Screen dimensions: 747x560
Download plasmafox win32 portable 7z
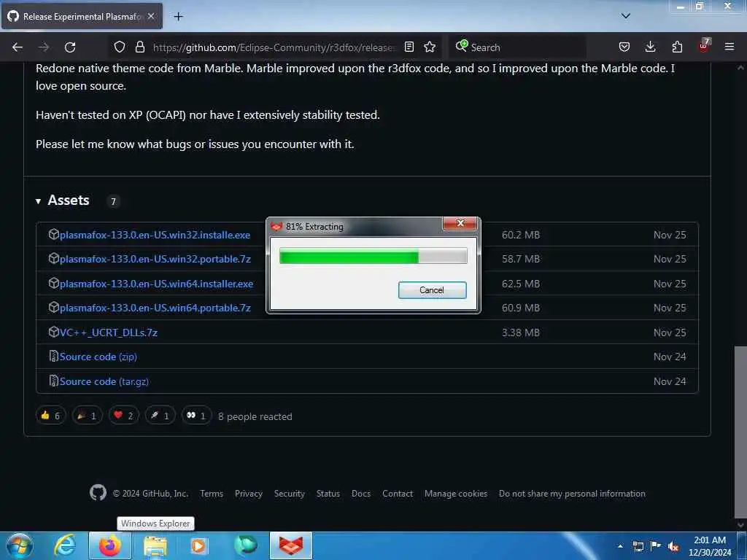(x=155, y=259)
